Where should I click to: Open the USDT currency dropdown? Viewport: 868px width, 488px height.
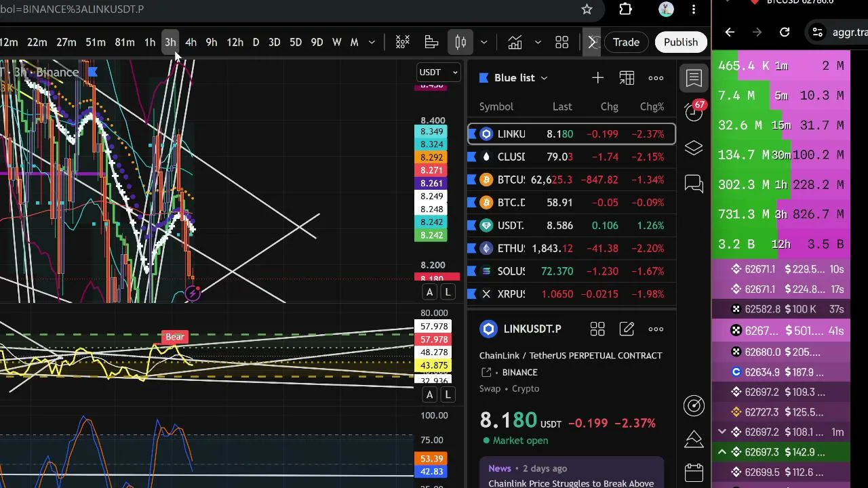438,73
